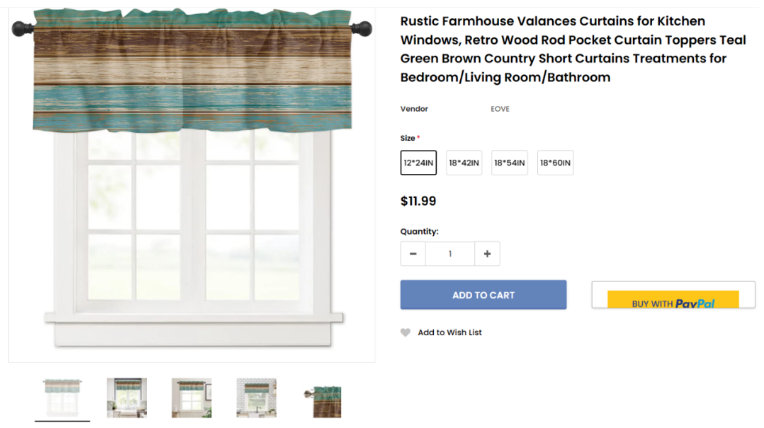Viewport: 764px width, 428px height.
Task: Select the fourth thumbnail with tiled kitchen
Action: click(256, 398)
